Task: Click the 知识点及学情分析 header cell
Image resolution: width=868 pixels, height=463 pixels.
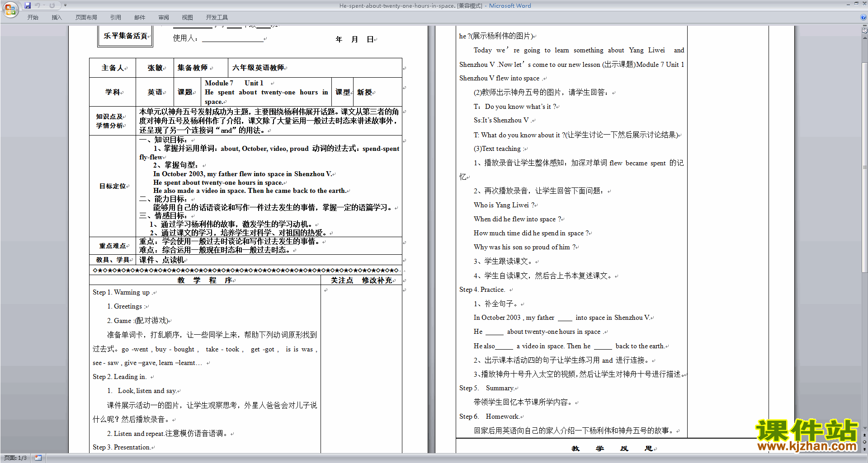Action: click(x=113, y=121)
